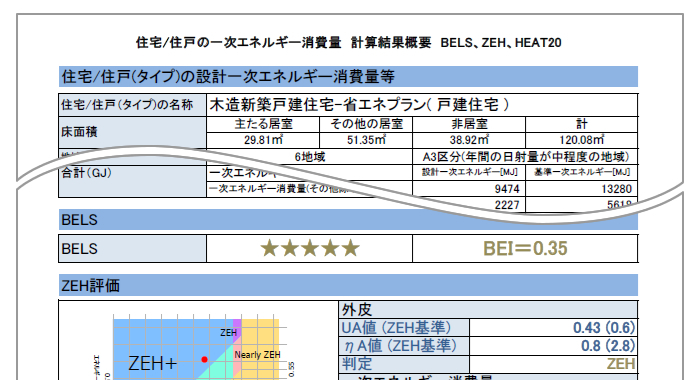Select the 6地域 region cell

pos(309,157)
